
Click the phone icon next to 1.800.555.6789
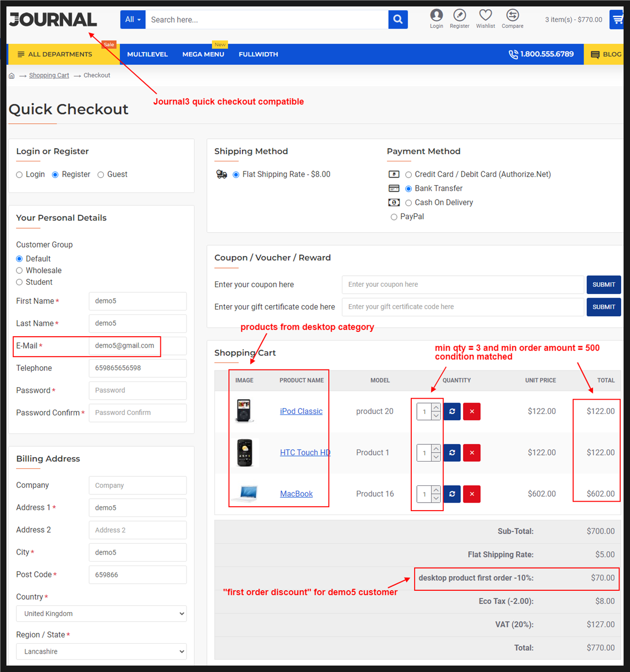(x=513, y=54)
